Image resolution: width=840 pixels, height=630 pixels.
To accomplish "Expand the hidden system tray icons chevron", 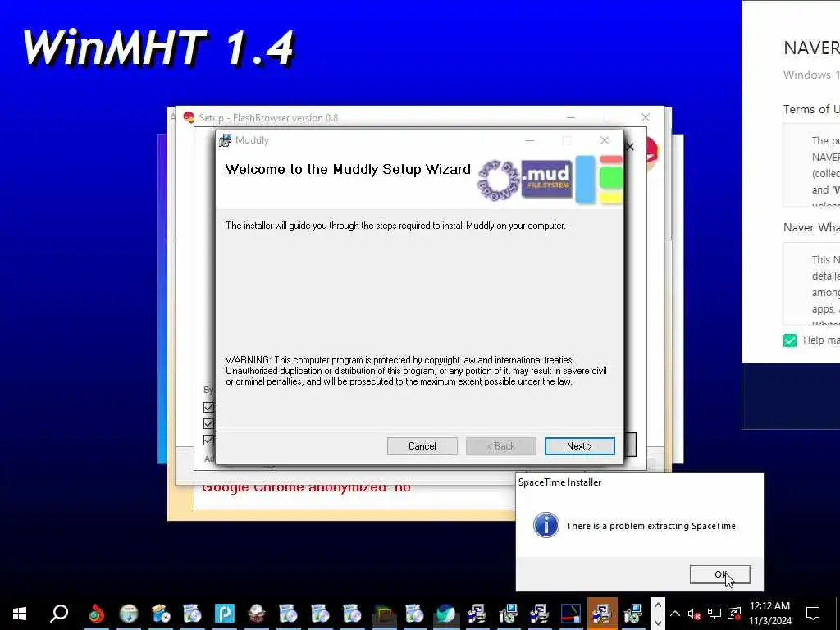I will coord(675,614).
